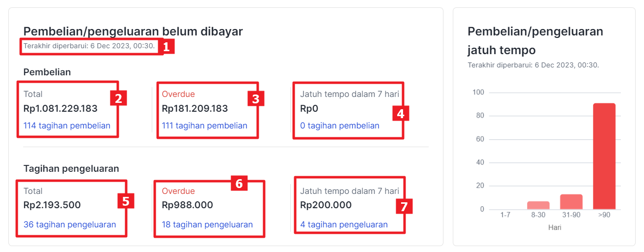644x252 pixels.
Task: Open the 18 tagihan pengeluaran overdue link
Action: [207, 224]
